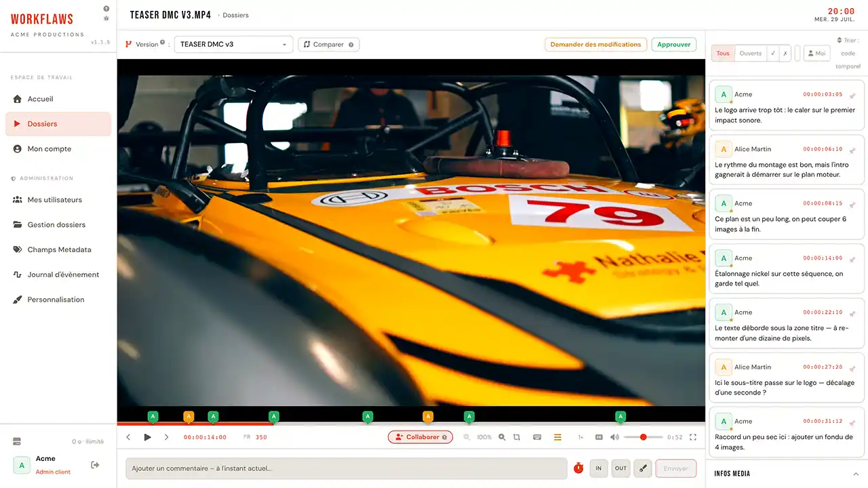Click the Comparer button

pos(329,45)
